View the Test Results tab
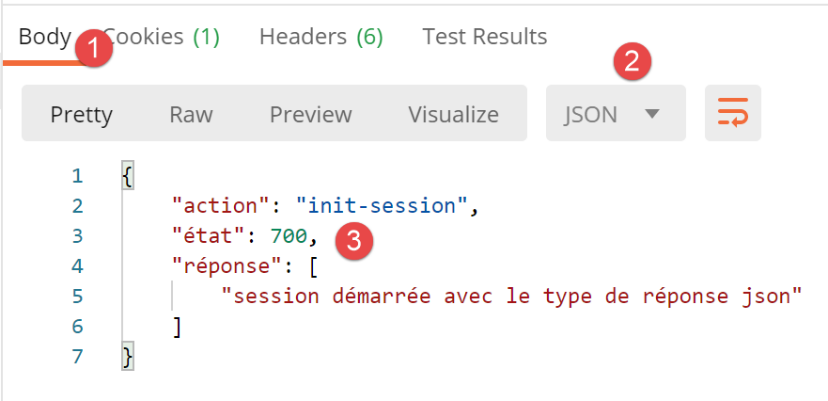828x401 pixels. pyautogui.click(x=484, y=37)
